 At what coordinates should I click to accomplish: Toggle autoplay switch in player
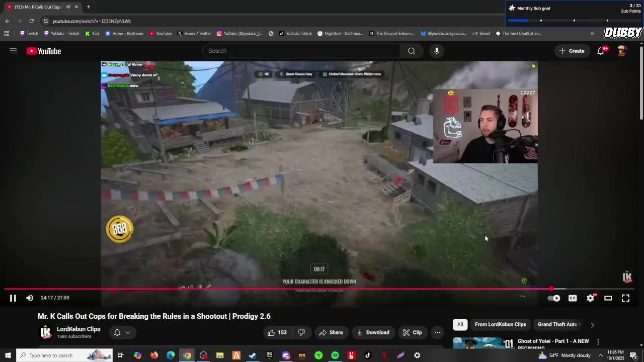click(554, 298)
